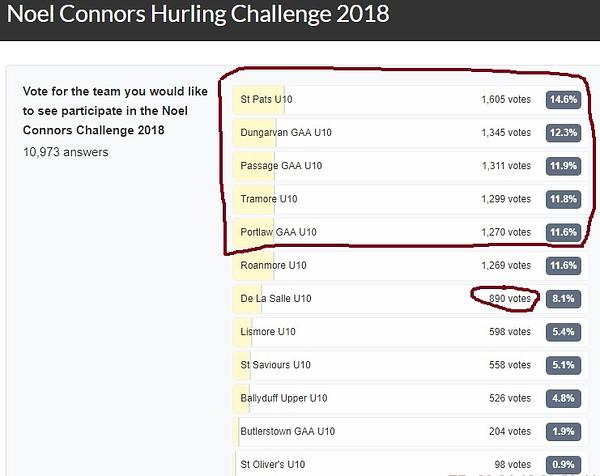Select the Dungarvan GAA U10 poll row
The height and width of the screenshot is (476, 600).
click(410, 133)
